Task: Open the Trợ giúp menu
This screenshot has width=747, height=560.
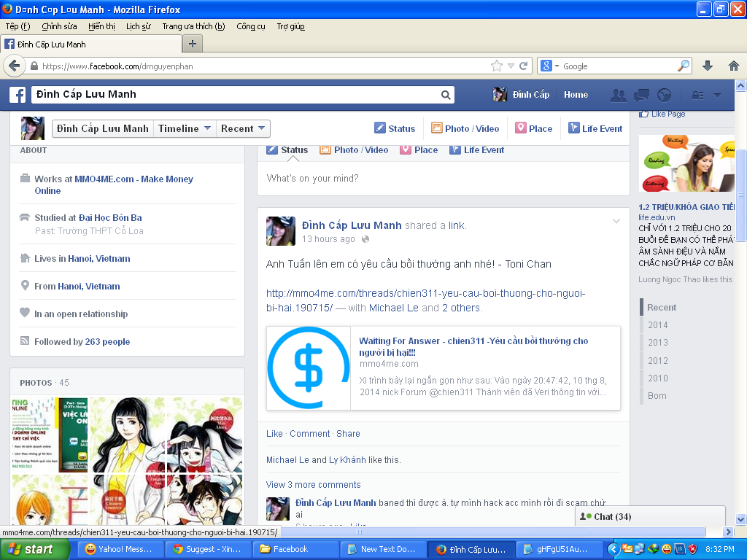Action: pos(290,27)
